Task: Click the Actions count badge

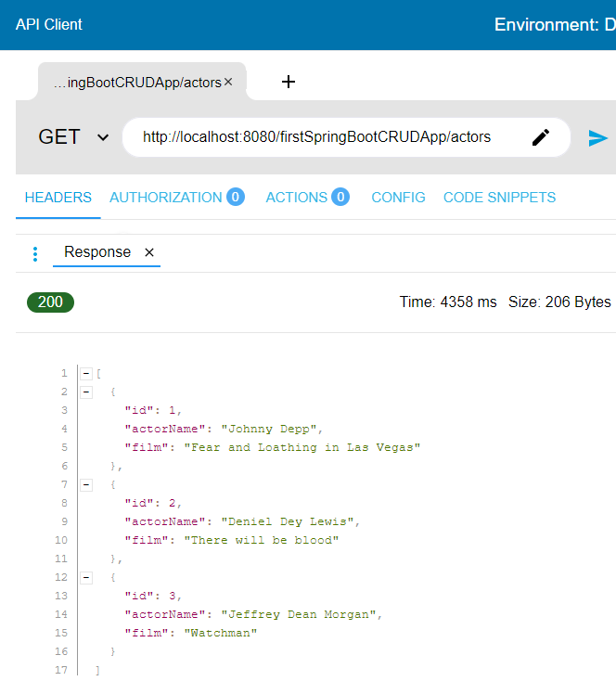Action: pyautogui.click(x=340, y=198)
